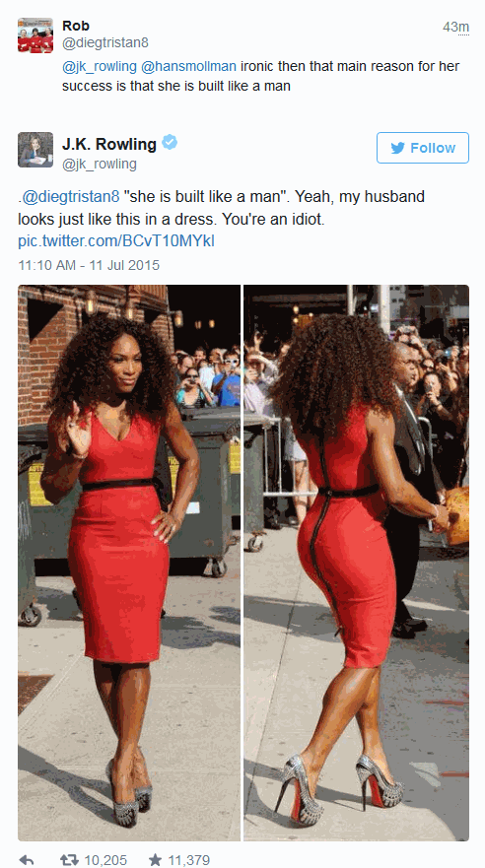Click the Rob display name
Image resolution: width=485 pixels, height=868 pixels.
(76, 26)
